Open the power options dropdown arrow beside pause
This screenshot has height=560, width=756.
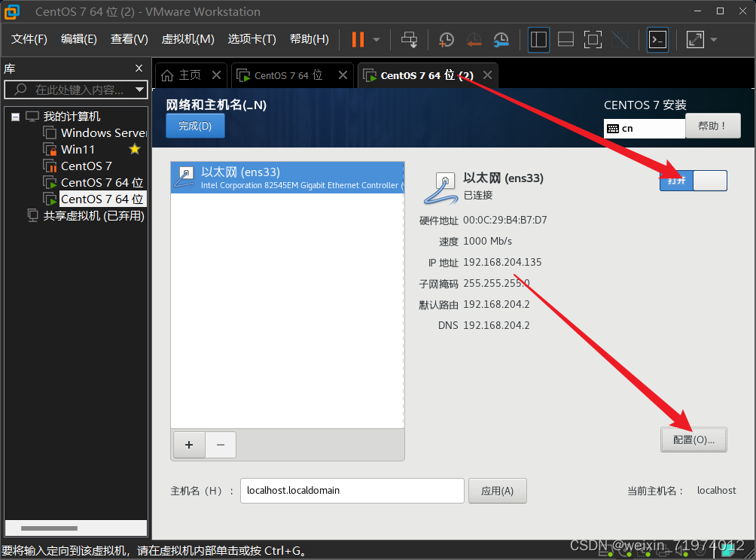coord(376,40)
